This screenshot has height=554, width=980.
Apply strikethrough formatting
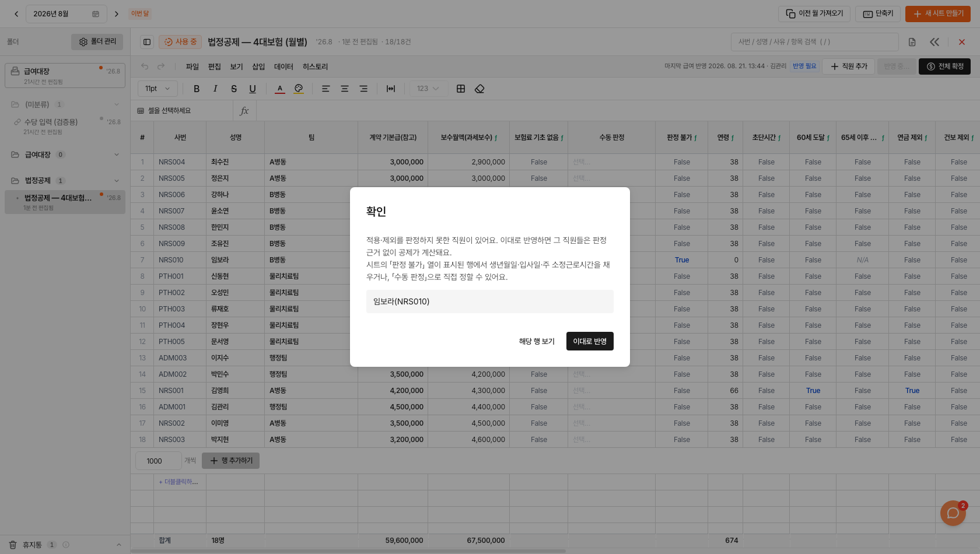pyautogui.click(x=234, y=89)
